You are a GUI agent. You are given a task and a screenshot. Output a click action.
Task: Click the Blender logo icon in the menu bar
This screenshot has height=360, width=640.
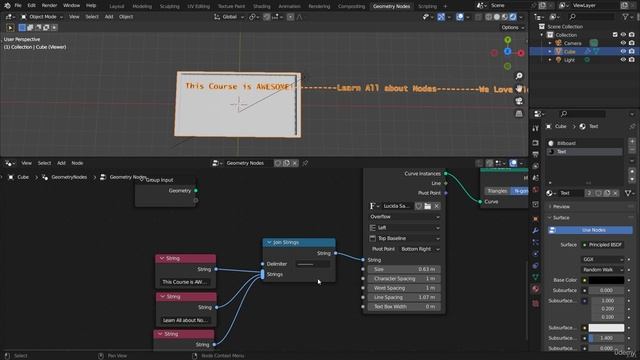7,6
